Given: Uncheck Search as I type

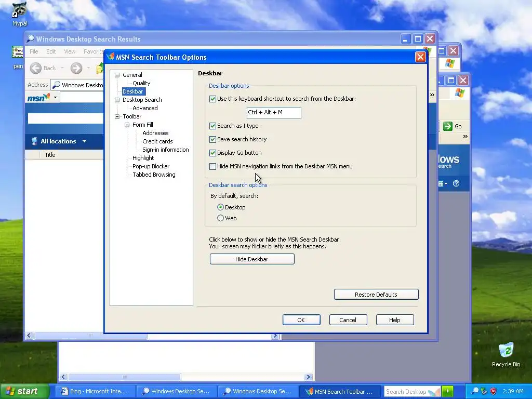Looking at the screenshot, I should click(212, 126).
